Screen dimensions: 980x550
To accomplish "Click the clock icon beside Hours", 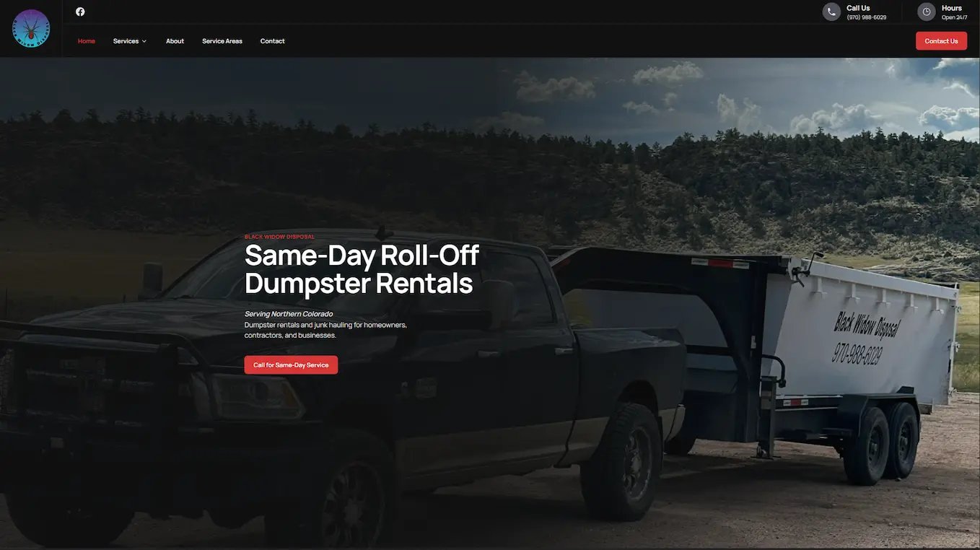I will [927, 12].
